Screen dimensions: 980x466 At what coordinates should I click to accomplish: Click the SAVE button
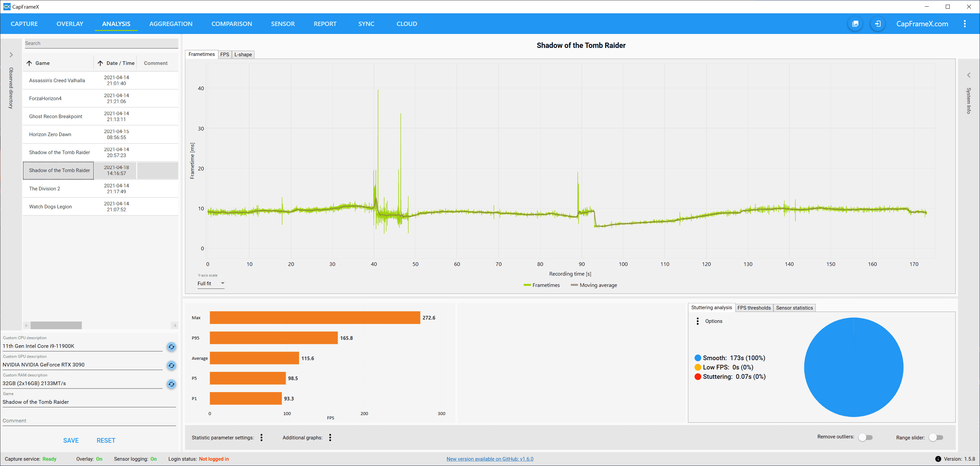point(71,440)
